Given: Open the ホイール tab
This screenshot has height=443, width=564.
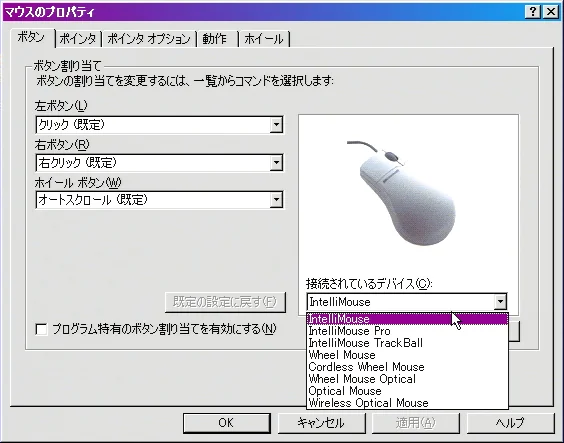Looking at the screenshot, I should 264,39.
